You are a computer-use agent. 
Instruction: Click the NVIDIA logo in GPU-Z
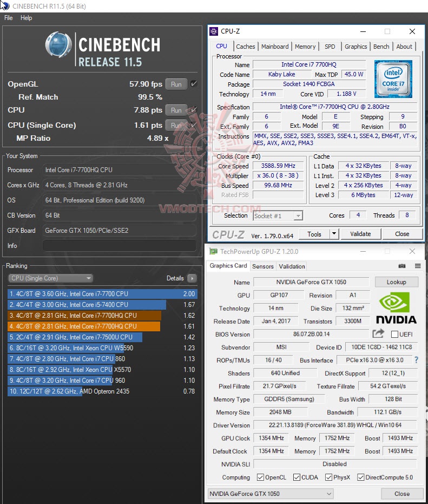[396, 308]
